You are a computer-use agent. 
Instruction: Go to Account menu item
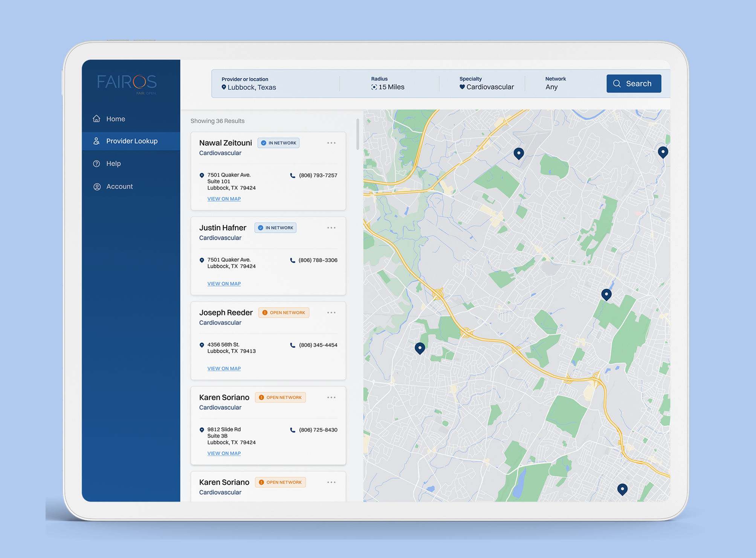pos(119,187)
